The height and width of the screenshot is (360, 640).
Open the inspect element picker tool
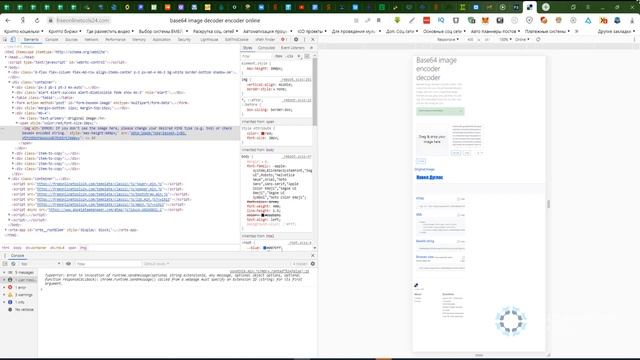point(5,40)
